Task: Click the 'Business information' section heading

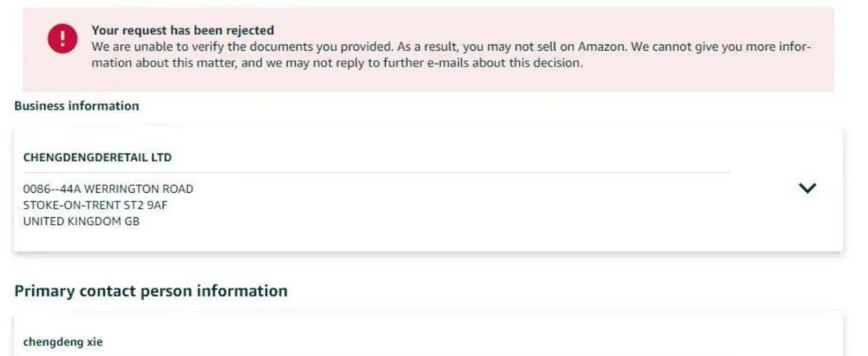Action: coord(77,106)
